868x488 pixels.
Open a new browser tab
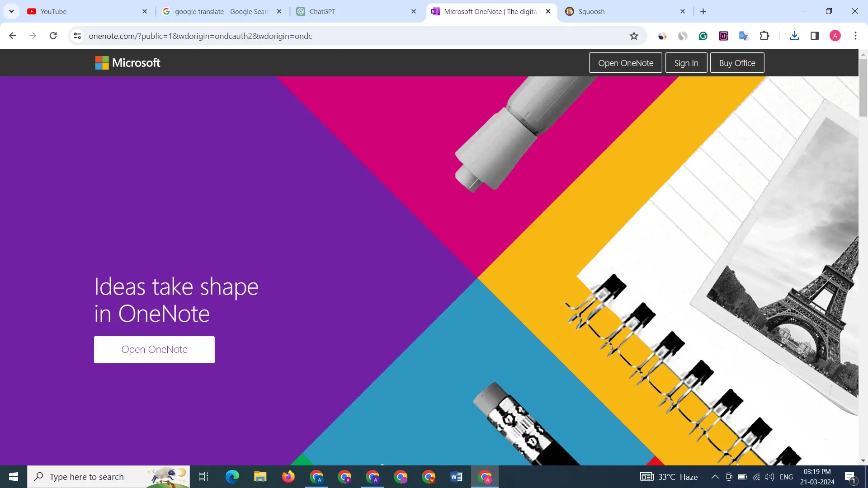pyautogui.click(x=703, y=11)
